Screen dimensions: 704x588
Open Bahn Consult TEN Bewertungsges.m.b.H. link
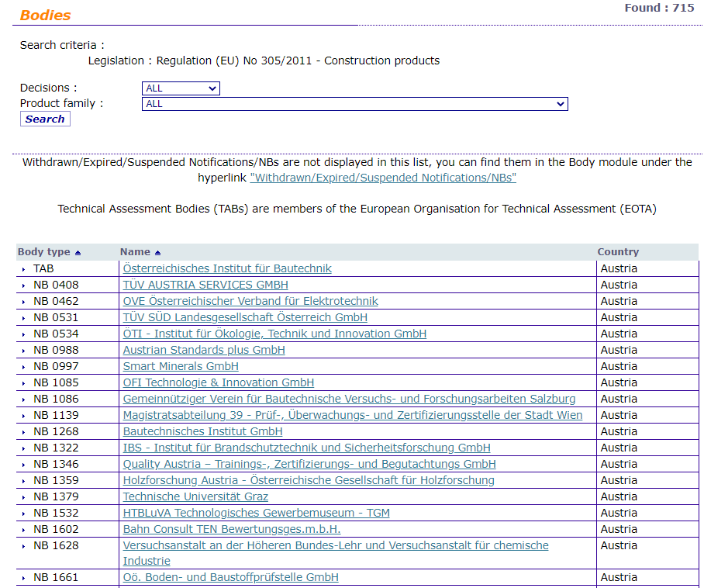[x=232, y=529]
